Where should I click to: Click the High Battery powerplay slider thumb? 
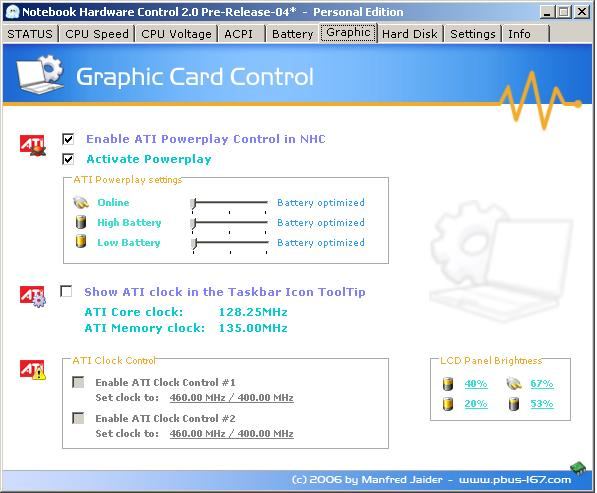coord(194,224)
